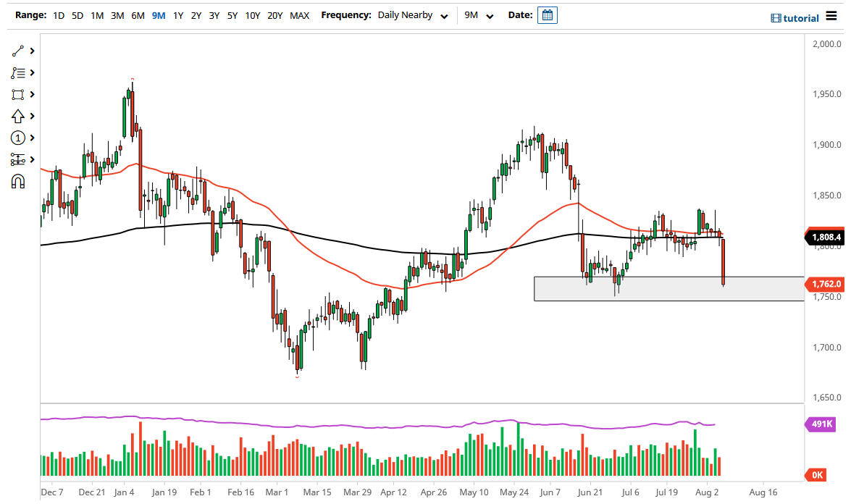Click the Dec 7 date axis label
This screenshot has width=851, height=504.
point(52,492)
